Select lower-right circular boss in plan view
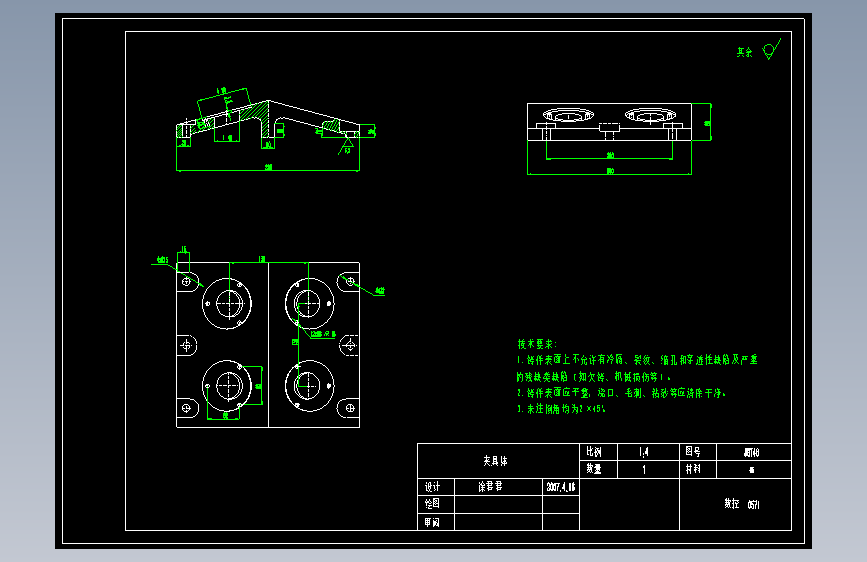 click(x=310, y=386)
